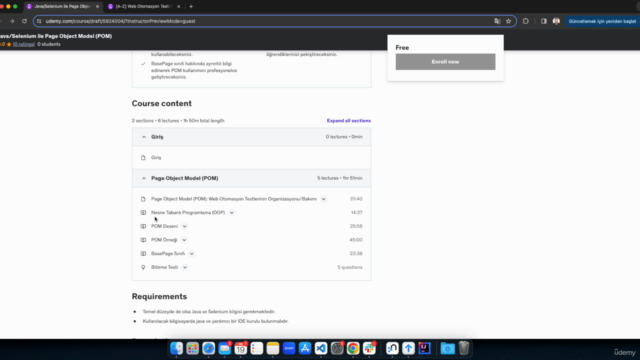Select the POM Deseni lecture title
The width and height of the screenshot is (640, 360).
coord(164,226)
